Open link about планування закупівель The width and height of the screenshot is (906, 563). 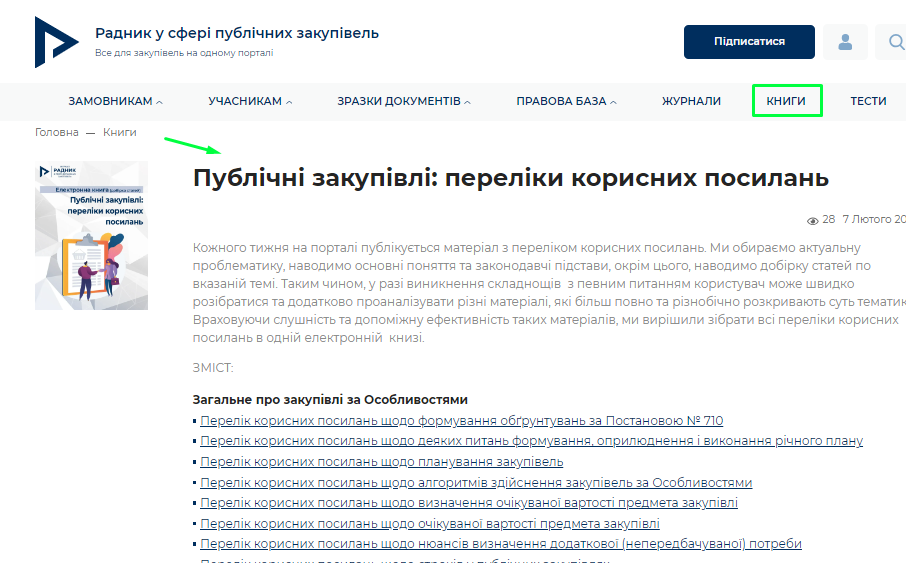coord(381,462)
